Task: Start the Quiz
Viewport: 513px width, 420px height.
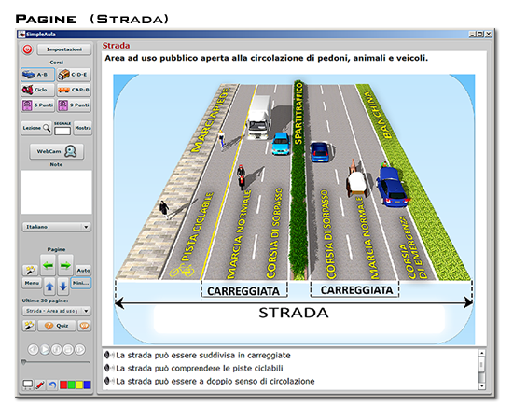Action: pyautogui.click(x=57, y=326)
